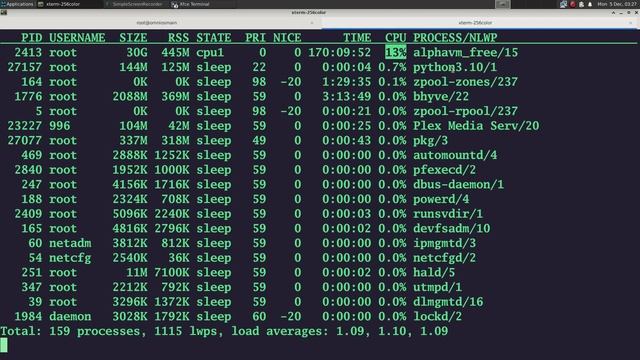Open the terminal window menu icon at top-left

4,13
